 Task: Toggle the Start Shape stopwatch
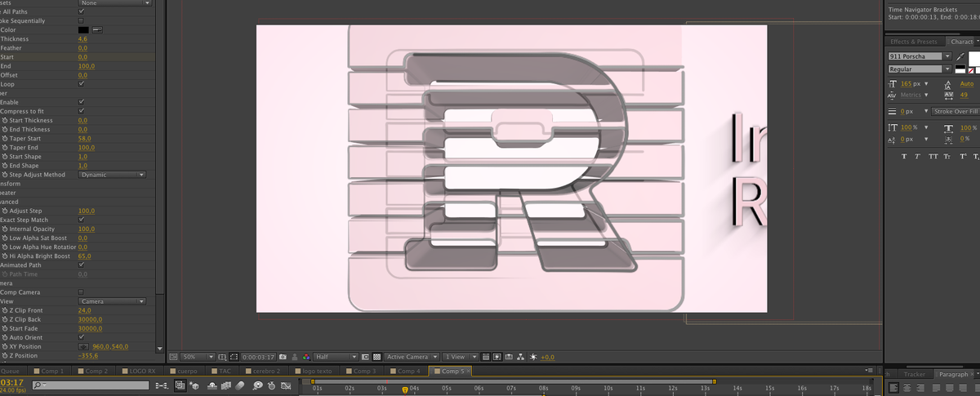(x=5, y=157)
